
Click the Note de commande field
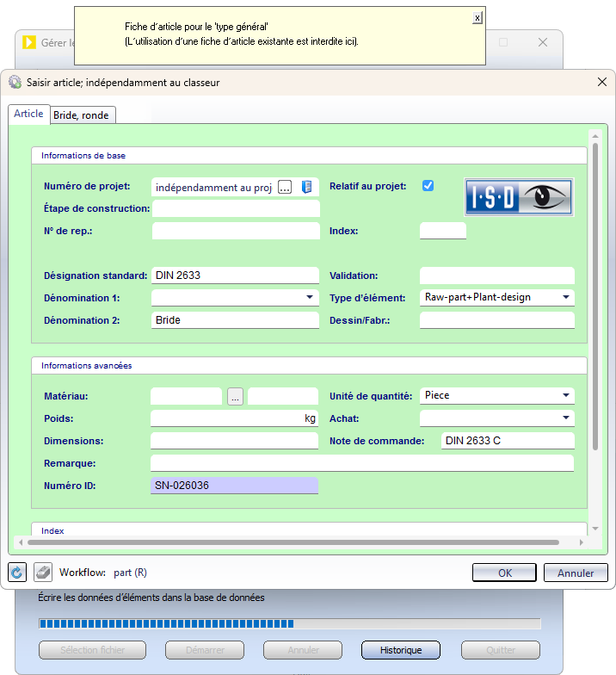[508, 441]
